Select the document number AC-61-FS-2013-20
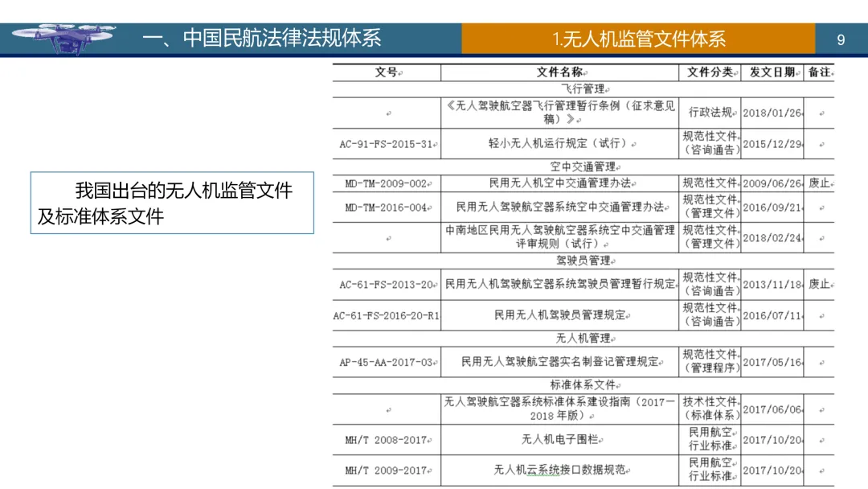The image size is (868, 489). tap(387, 285)
